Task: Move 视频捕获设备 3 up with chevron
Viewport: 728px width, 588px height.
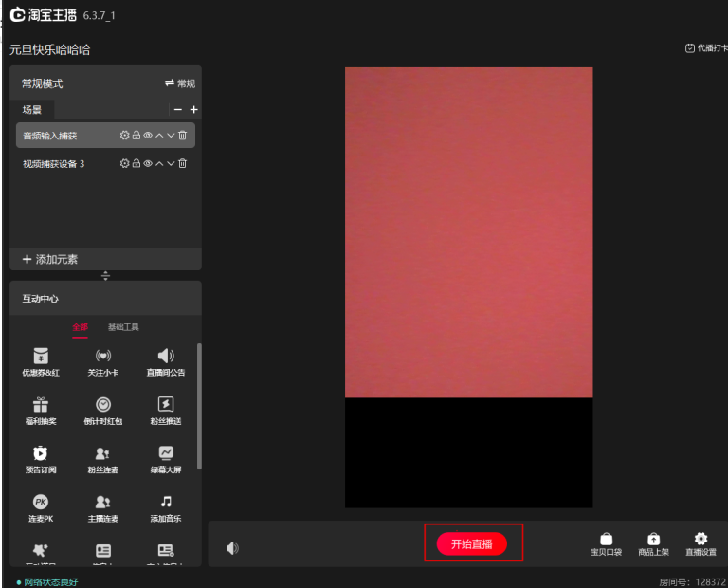Action: coord(159,163)
